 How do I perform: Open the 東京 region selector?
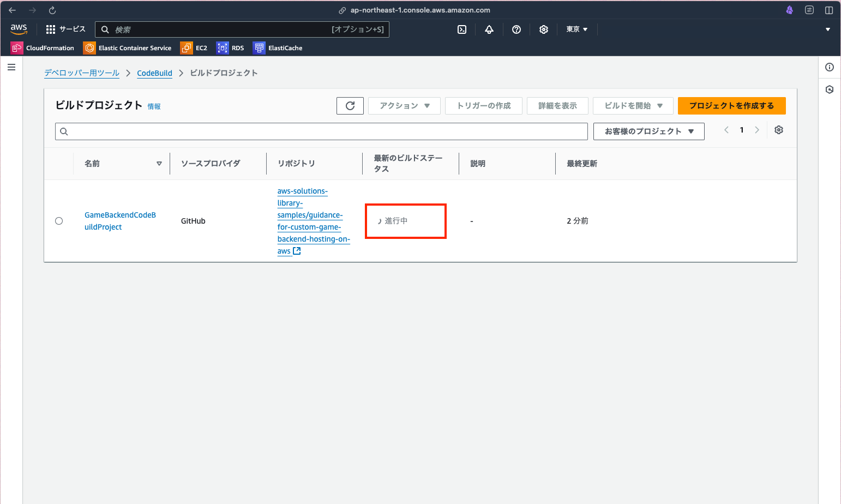[577, 29]
